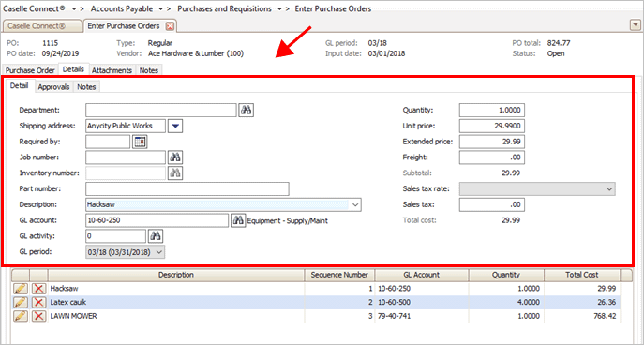Viewport: 644px width, 345px height.
Task: Click the 768.42 total cost cell
Action: coord(582,316)
